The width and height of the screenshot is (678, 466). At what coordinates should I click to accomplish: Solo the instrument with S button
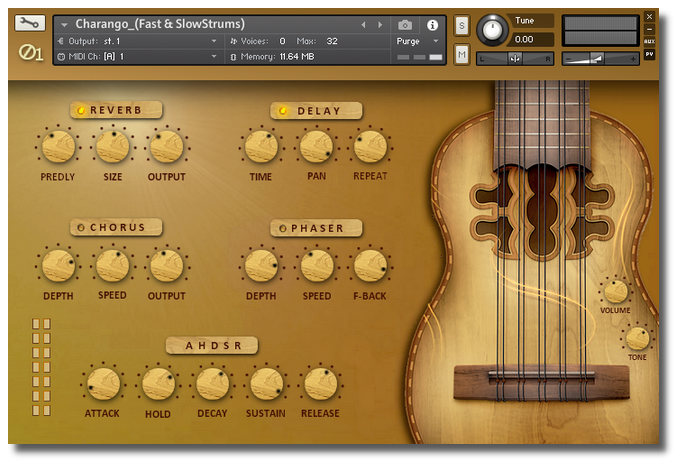coord(462,26)
